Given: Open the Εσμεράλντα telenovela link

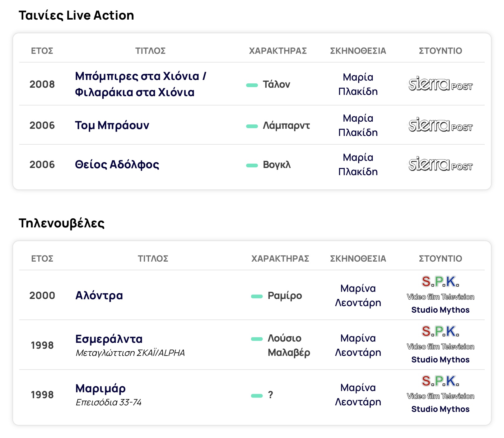Looking at the screenshot, I should (109, 339).
